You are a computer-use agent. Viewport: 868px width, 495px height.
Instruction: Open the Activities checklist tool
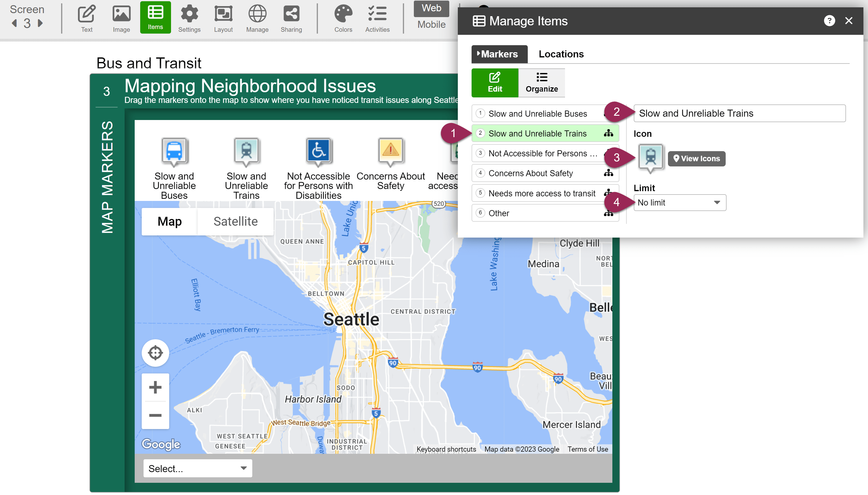(x=377, y=18)
